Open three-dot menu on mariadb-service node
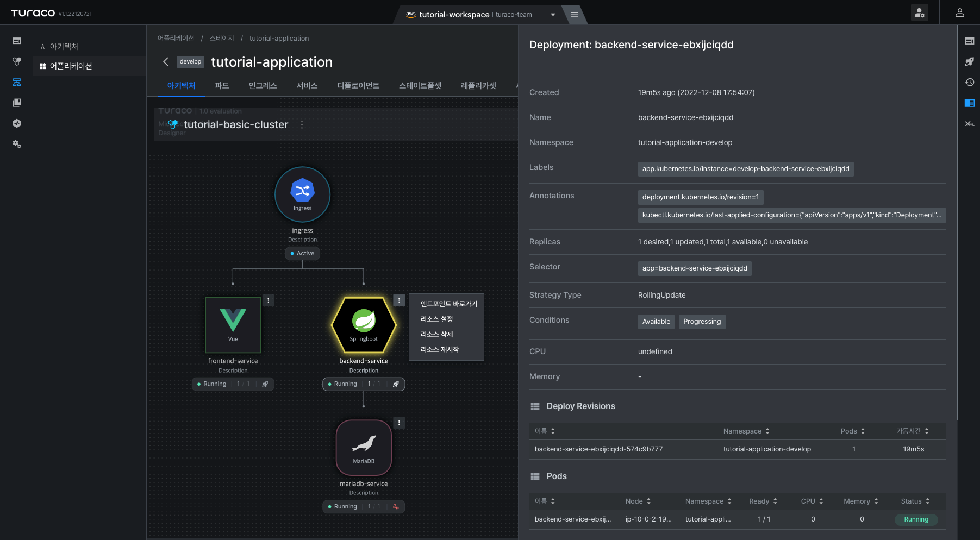Viewport: 980px width, 540px height. tap(399, 423)
